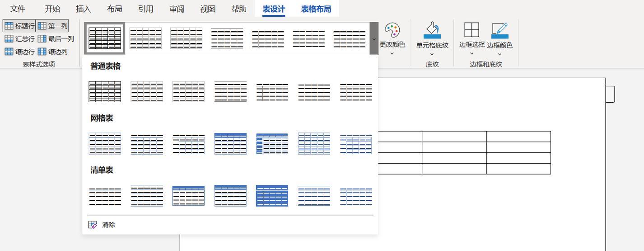Viewport: 644px width, 251px height.
Task: Click the 边框颜色 pen icon
Action: [499, 30]
